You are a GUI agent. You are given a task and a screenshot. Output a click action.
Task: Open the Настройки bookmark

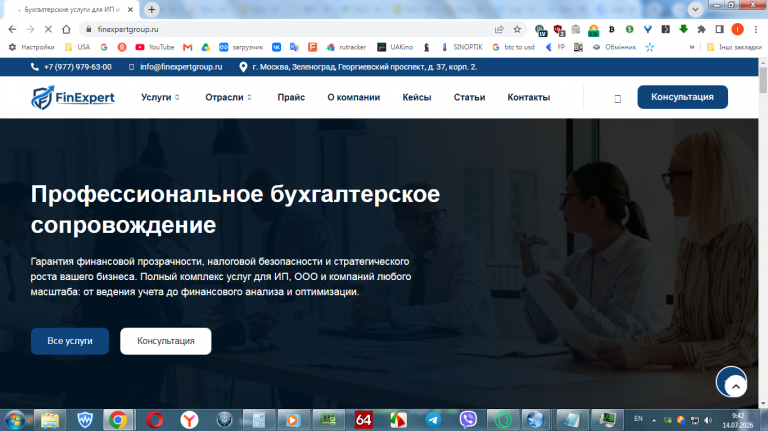[32, 47]
